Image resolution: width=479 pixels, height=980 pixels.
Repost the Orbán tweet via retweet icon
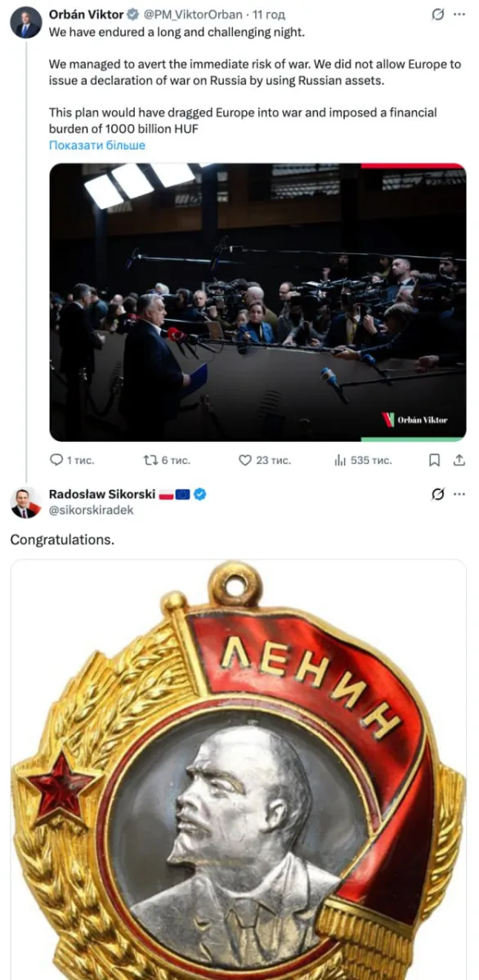(x=150, y=460)
